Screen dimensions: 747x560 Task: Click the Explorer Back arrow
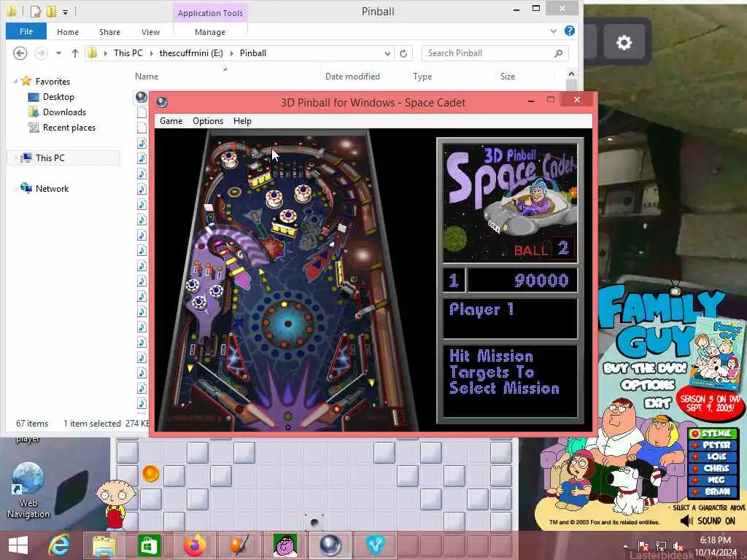(20, 52)
